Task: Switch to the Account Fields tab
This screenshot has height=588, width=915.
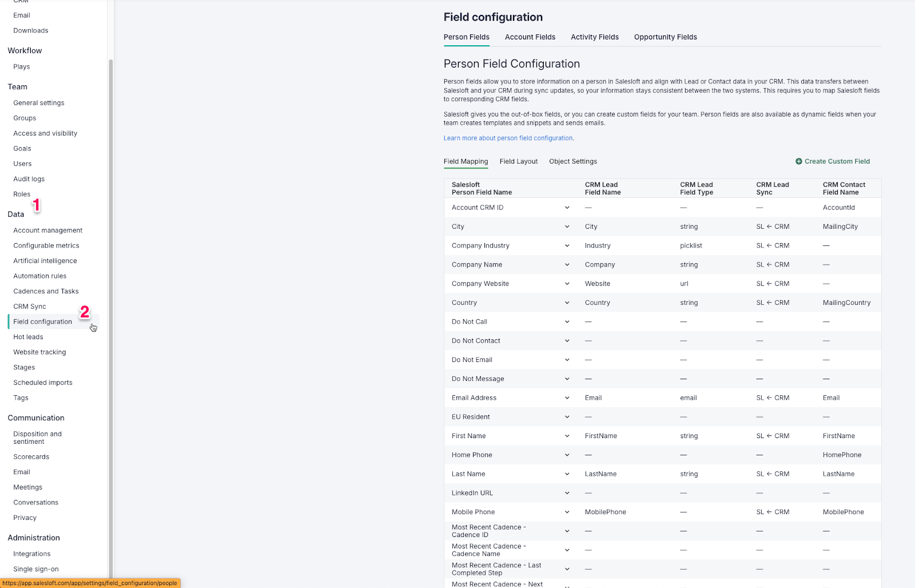Action: point(530,37)
